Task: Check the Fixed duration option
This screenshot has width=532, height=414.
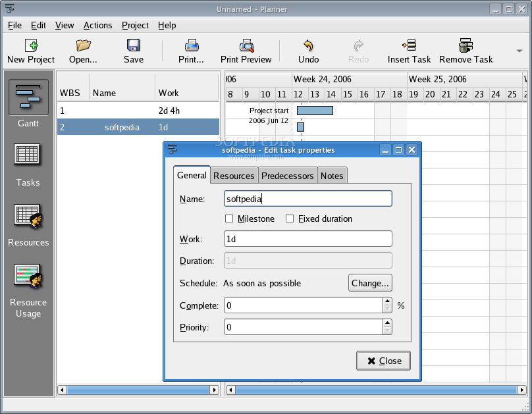Action: click(x=288, y=219)
